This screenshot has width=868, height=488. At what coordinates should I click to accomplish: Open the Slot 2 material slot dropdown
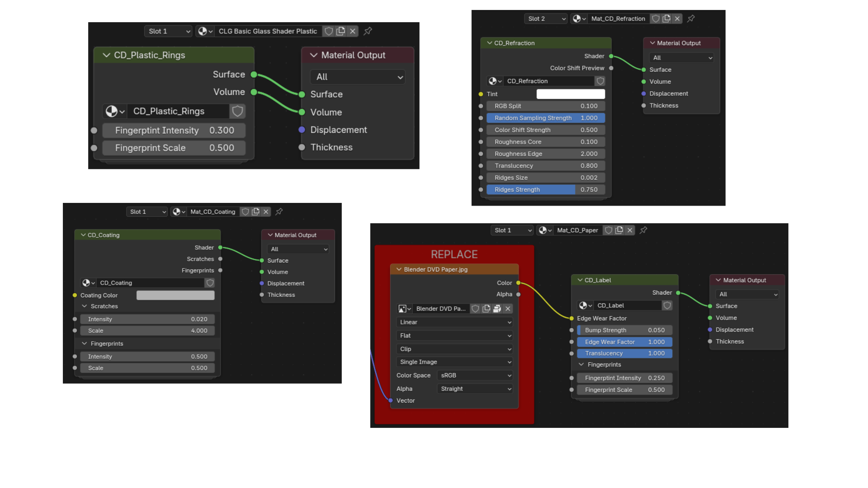pos(546,19)
